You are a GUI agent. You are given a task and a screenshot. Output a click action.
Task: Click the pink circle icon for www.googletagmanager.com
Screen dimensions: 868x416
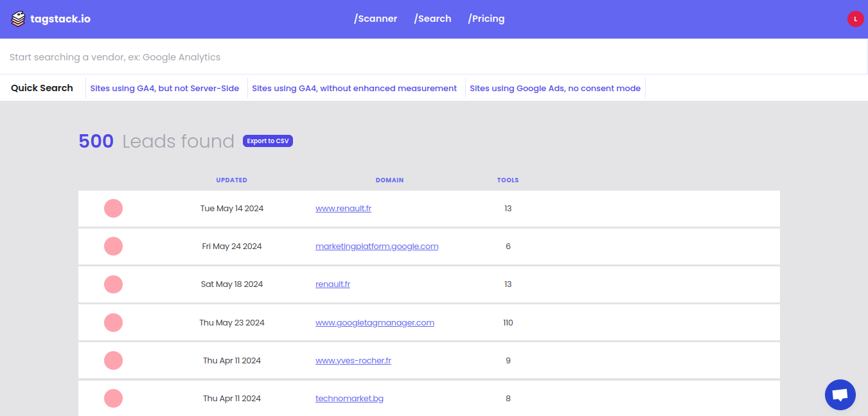pyautogui.click(x=113, y=322)
